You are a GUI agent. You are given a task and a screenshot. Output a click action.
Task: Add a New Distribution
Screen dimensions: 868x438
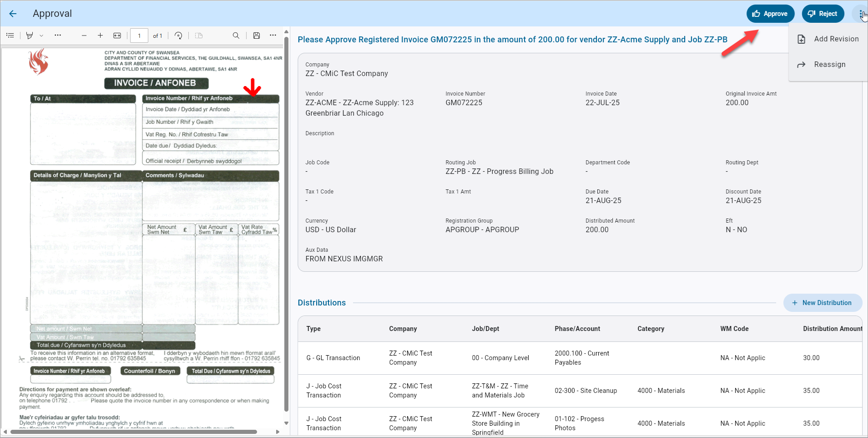[x=823, y=303]
